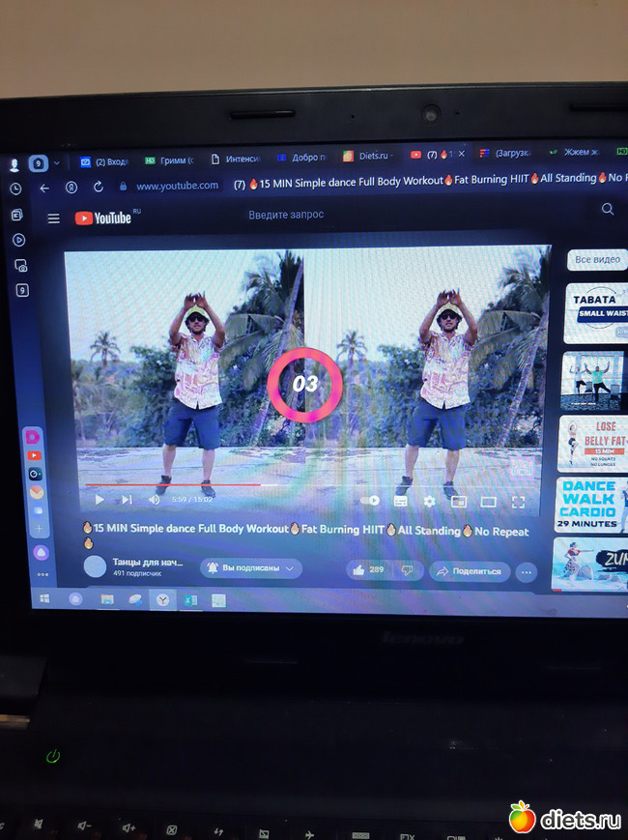Open the video settings gear
The width and height of the screenshot is (628, 840).
click(x=429, y=502)
